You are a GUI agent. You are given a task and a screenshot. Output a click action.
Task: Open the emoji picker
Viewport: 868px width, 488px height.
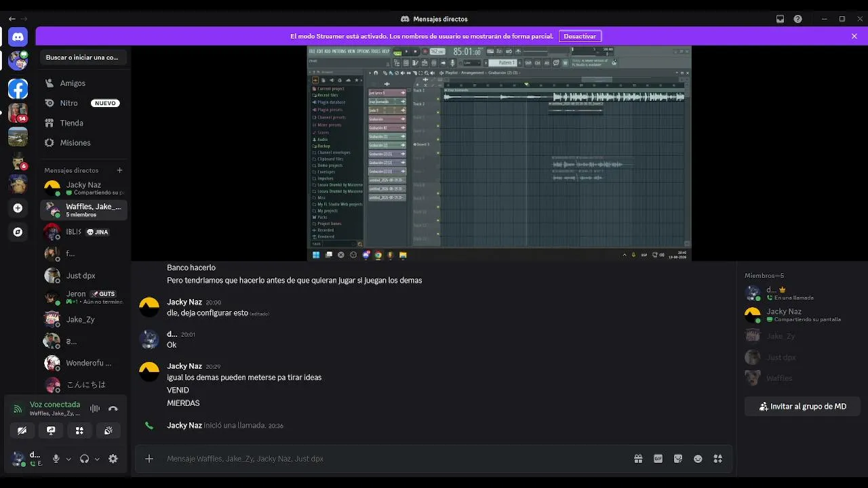(698, 459)
